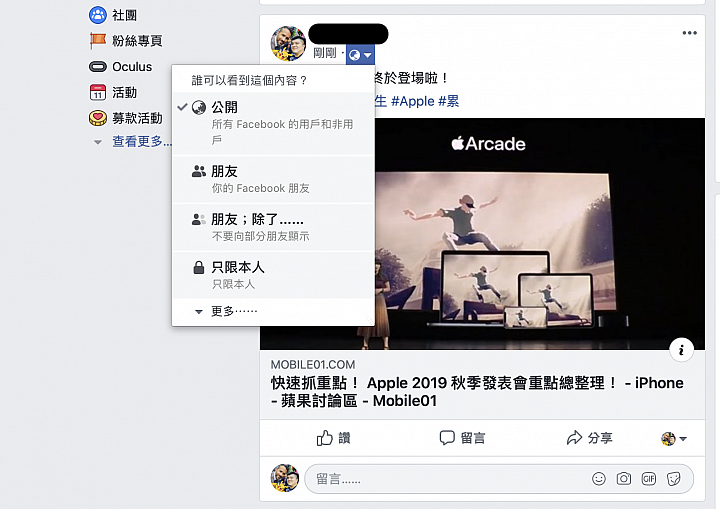This screenshot has height=509, width=720.
Task: Insert a GIF into the comment
Action: (649, 479)
